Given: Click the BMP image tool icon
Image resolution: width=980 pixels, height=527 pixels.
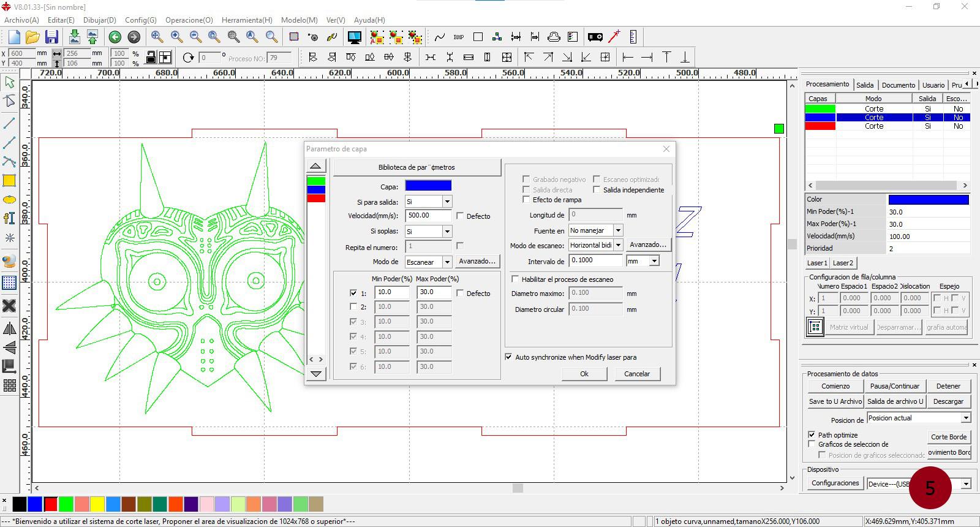Looking at the screenshot, I should coord(459,37).
